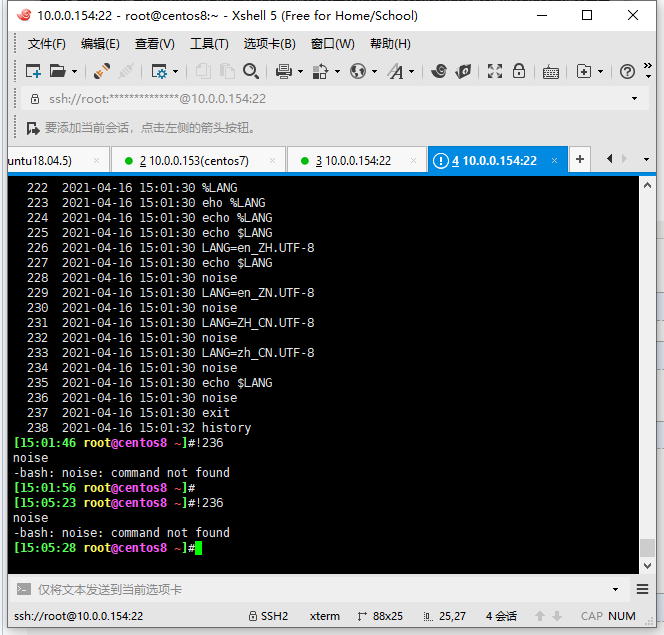The width and height of the screenshot is (664, 635).
Task: Click the virtual keyboard icon
Action: [x=551, y=72]
